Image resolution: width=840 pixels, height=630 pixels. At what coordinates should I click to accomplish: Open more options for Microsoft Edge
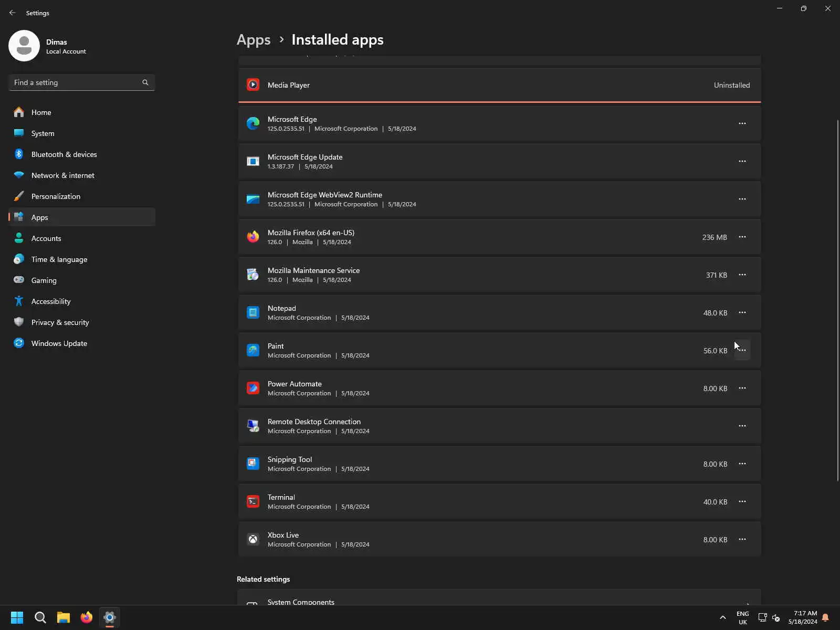[742, 123]
